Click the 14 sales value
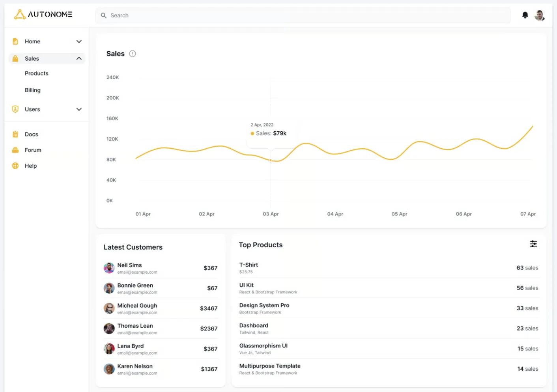Viewport: 557px width, 392px height. pos(528,369)
